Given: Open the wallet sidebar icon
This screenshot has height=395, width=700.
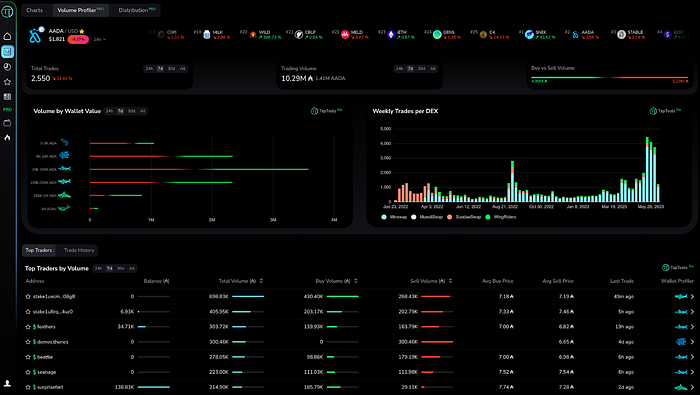Looking at the screenshot, I should tap(7, 123).
